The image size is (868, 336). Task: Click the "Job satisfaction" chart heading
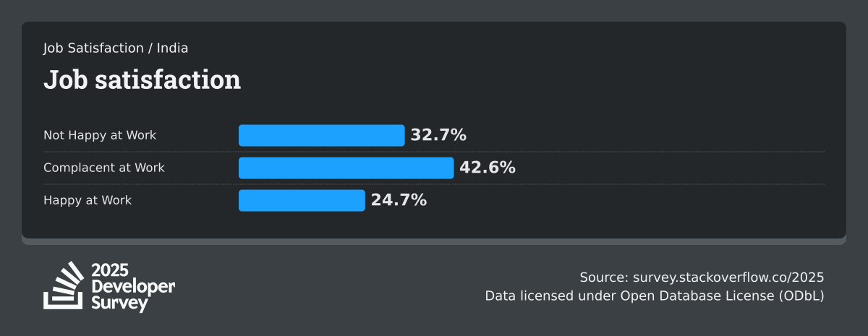coord(142,79)
